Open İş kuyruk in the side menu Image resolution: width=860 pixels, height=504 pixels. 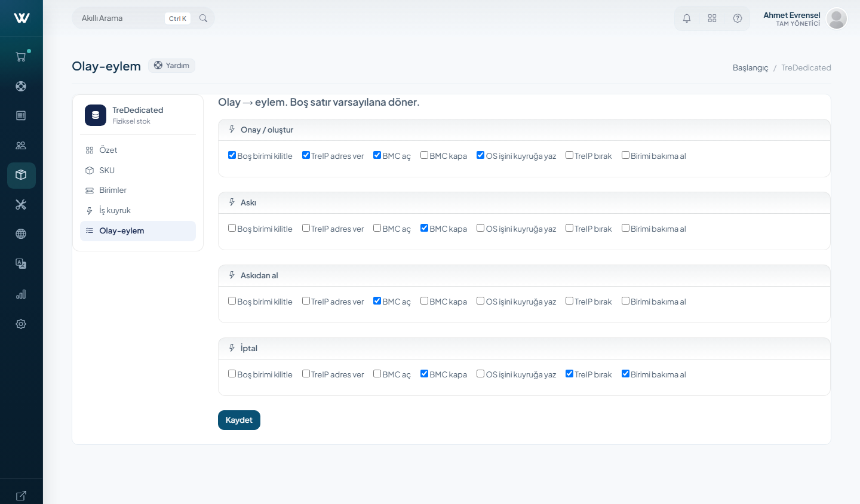[138, 210]
